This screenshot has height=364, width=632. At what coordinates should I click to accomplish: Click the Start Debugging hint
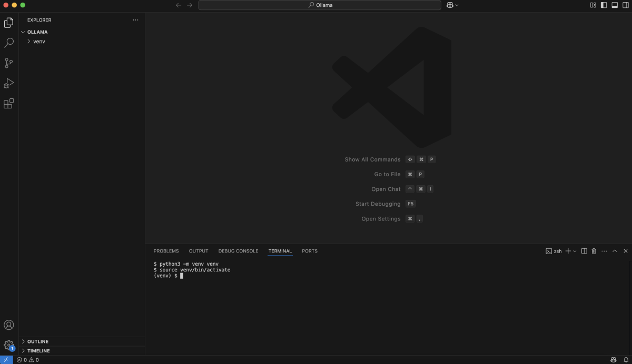378,204
